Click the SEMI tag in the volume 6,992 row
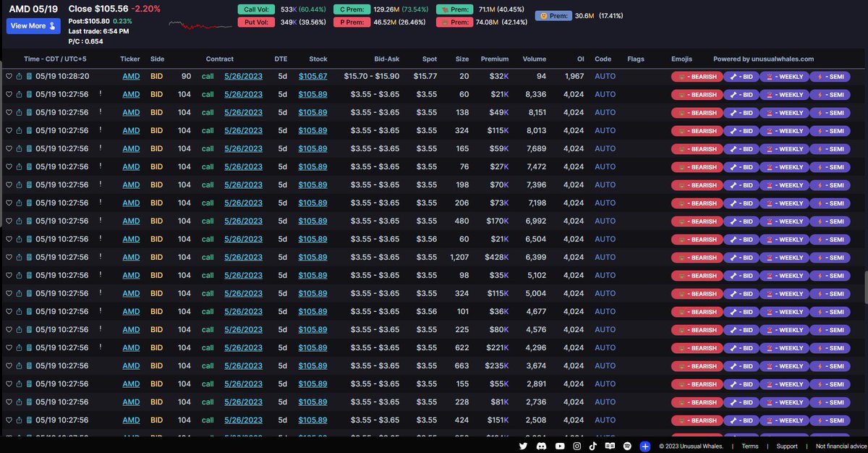Screen dimensions: 868x453 [x=830, y=221]
